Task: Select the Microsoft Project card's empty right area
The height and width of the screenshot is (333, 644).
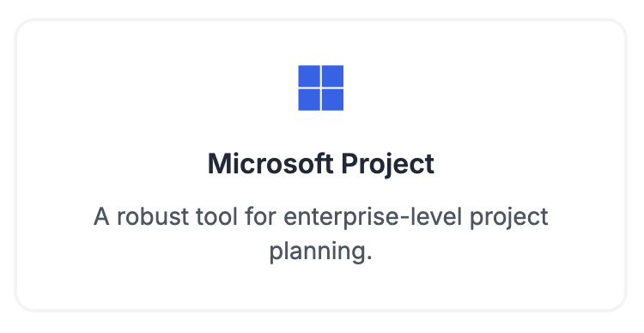Action: 587,164
